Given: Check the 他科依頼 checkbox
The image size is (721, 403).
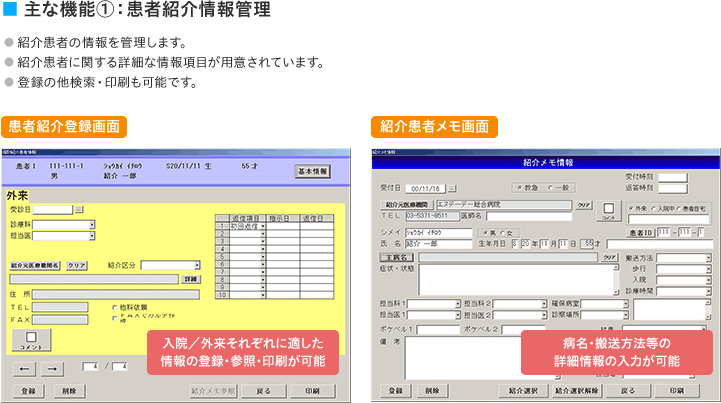Looking at the screenshot, I should 115,307.
